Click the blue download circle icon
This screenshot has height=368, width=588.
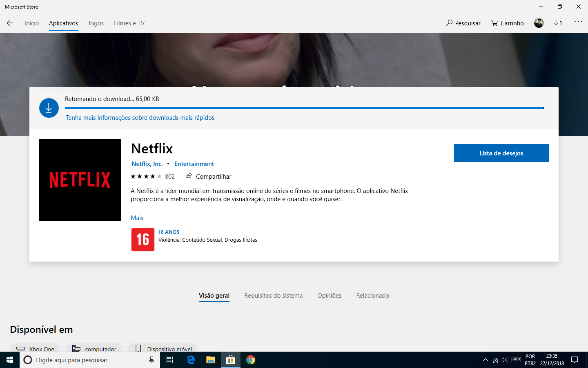tap(49, 108)
